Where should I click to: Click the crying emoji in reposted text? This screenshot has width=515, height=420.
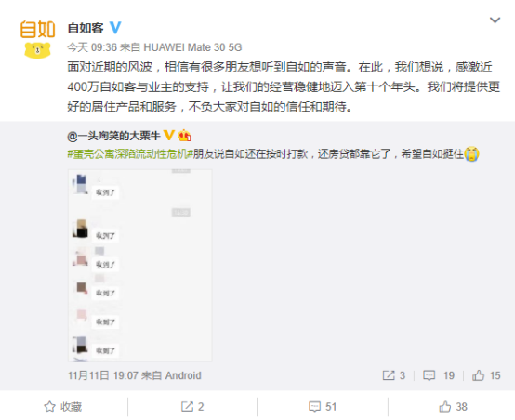471,153
